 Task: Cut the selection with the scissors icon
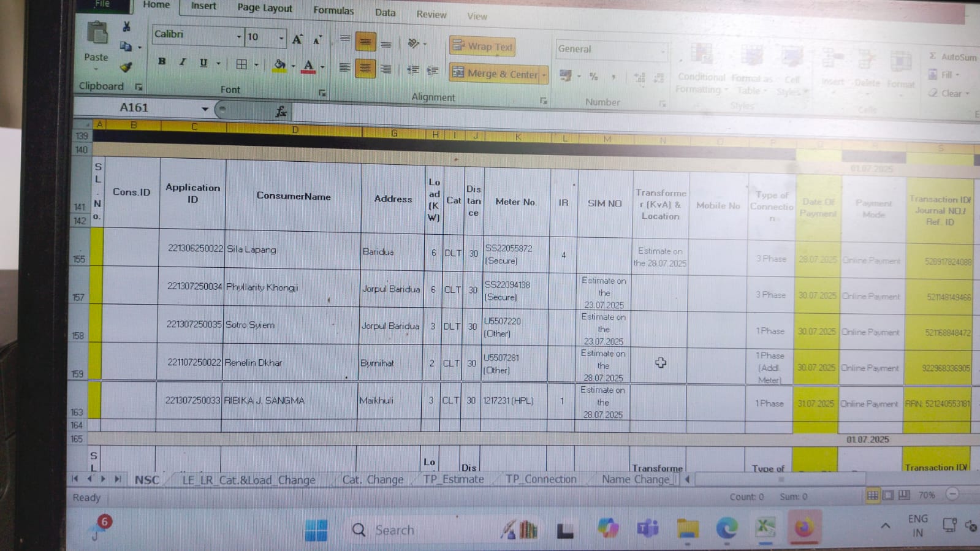126,26
